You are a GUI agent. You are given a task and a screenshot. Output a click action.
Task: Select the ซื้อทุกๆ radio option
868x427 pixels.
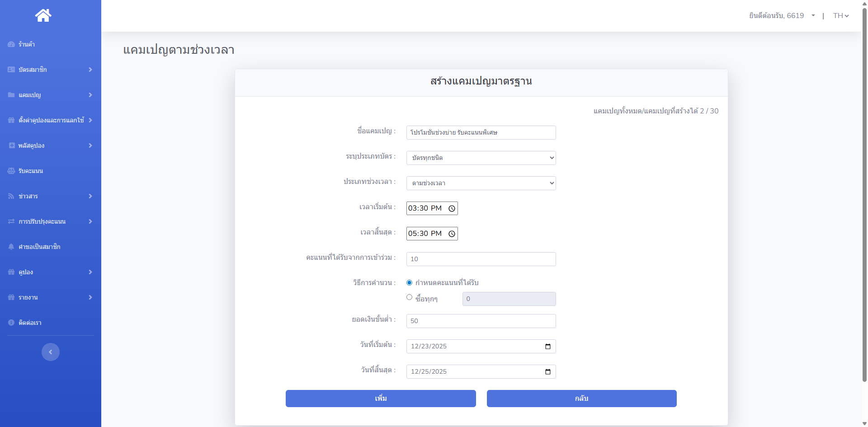point(409,297)
